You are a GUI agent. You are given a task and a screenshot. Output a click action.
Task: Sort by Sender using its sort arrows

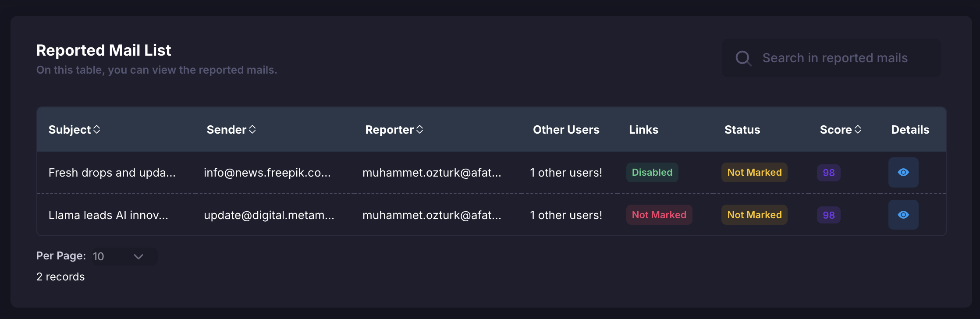[x=252, y=129]
